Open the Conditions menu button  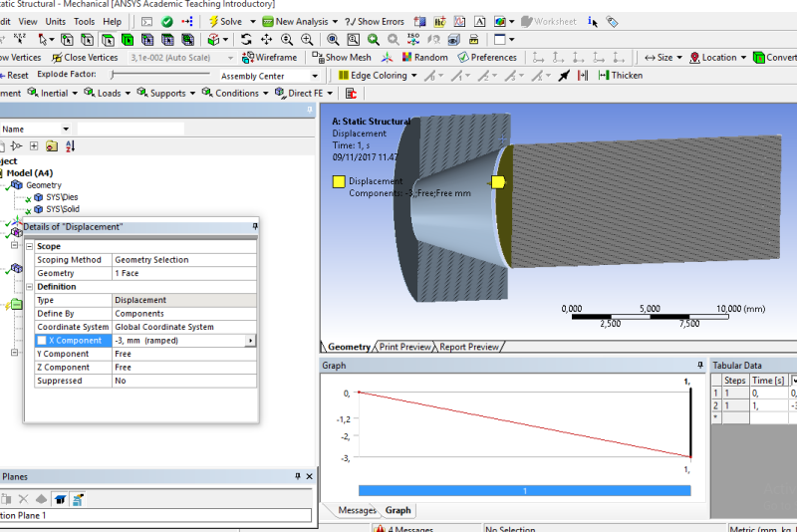pyautogui.click(x=235, y=94)
